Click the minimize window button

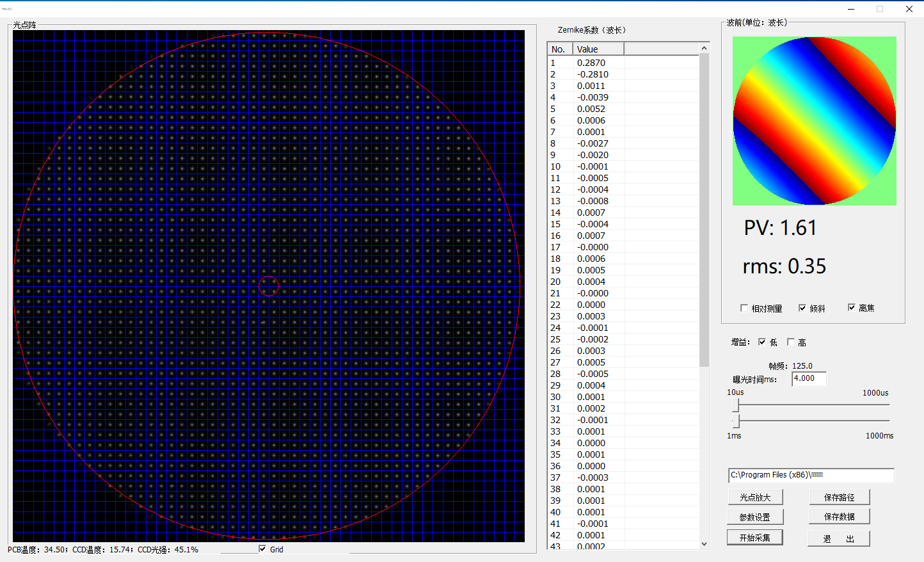(x=851, y=9)
